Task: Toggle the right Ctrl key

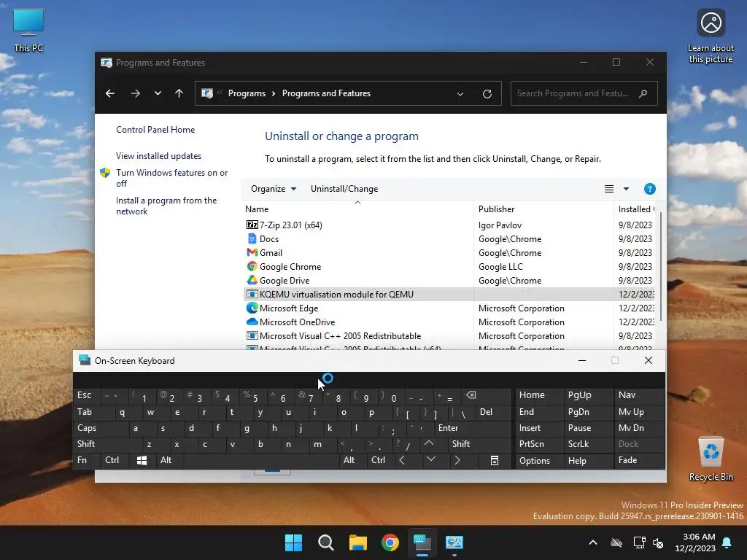Action: pos(381,460)
